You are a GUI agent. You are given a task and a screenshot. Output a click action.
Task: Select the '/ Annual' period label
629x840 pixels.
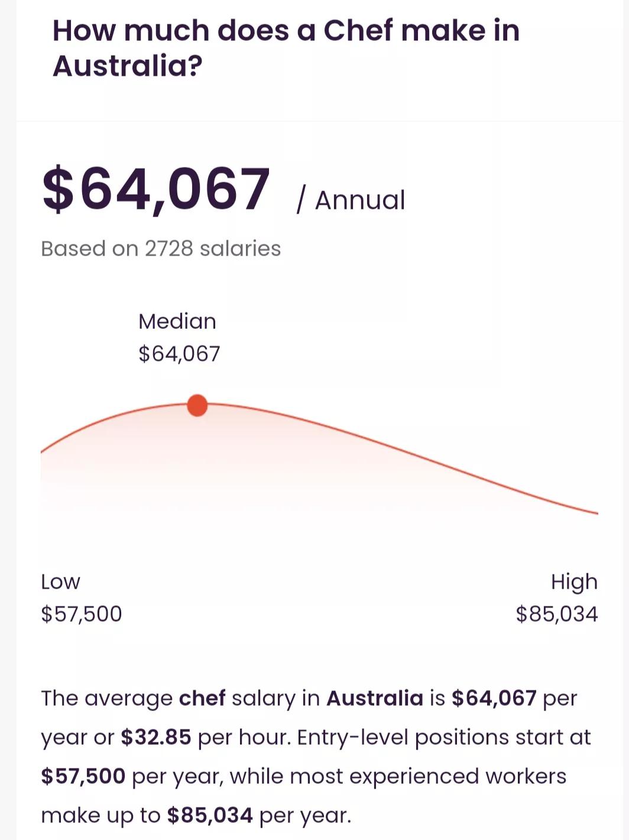point(351,200)
